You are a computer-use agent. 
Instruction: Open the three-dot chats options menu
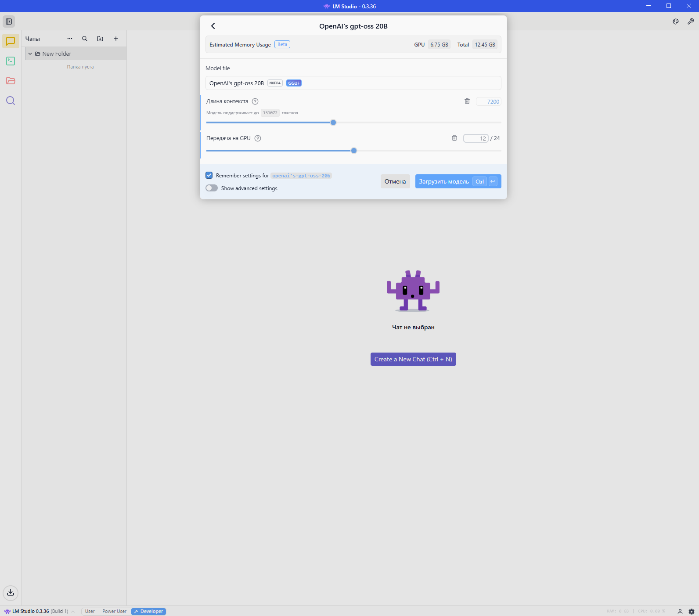click(x=70, y=39)
